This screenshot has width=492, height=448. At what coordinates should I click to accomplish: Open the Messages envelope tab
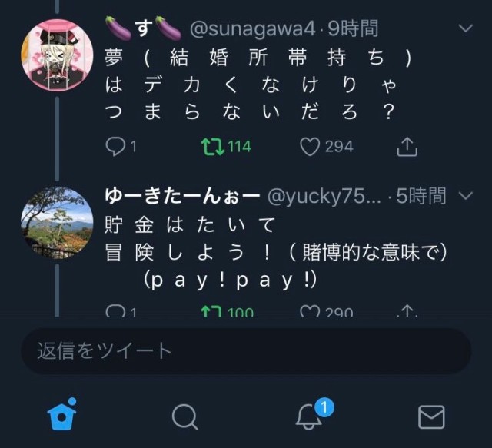(431, 417)
